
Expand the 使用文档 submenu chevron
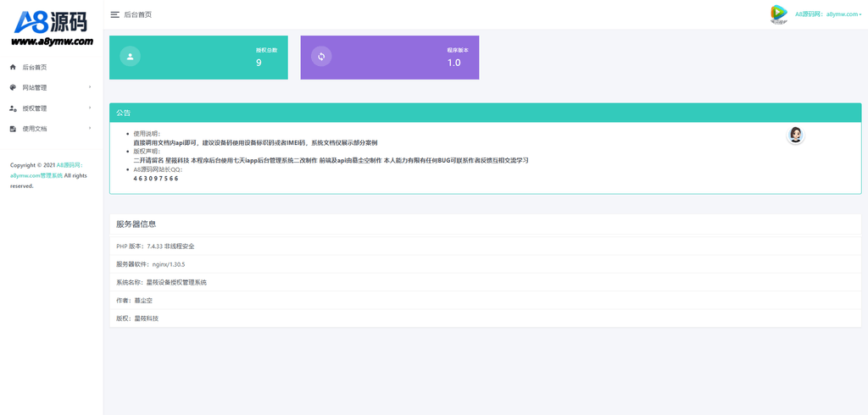90,128
